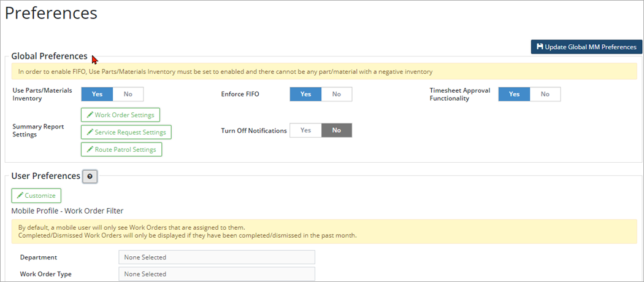Viewport: 644px width, 282px height.
Task: Disable Timesheet Approval Functionality with No
Action: tap(545, 94)
